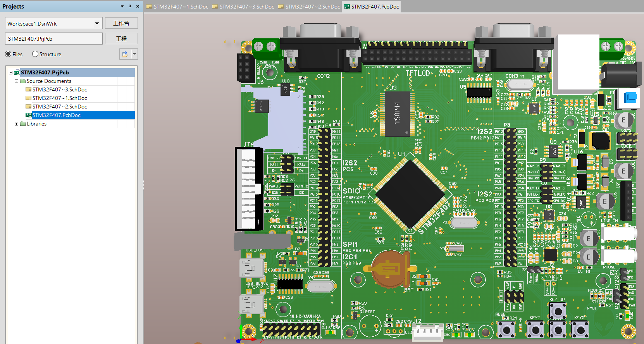The image size is (644, 344).
Task: Expand the Libraries folder
Action: click(16, 124)
